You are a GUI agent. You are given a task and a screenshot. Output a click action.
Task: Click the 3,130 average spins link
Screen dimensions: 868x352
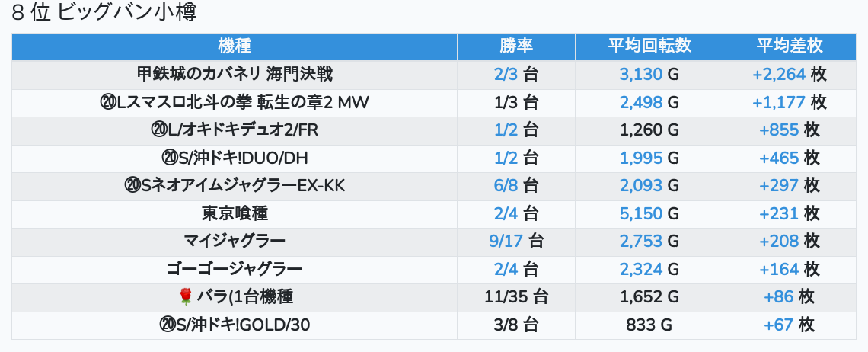(640, 74)
